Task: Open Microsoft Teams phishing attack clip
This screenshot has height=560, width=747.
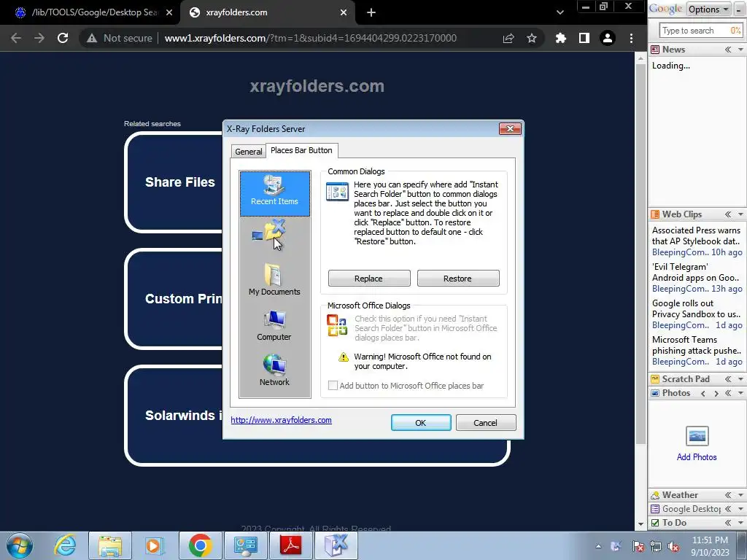Action: point(697,351)
